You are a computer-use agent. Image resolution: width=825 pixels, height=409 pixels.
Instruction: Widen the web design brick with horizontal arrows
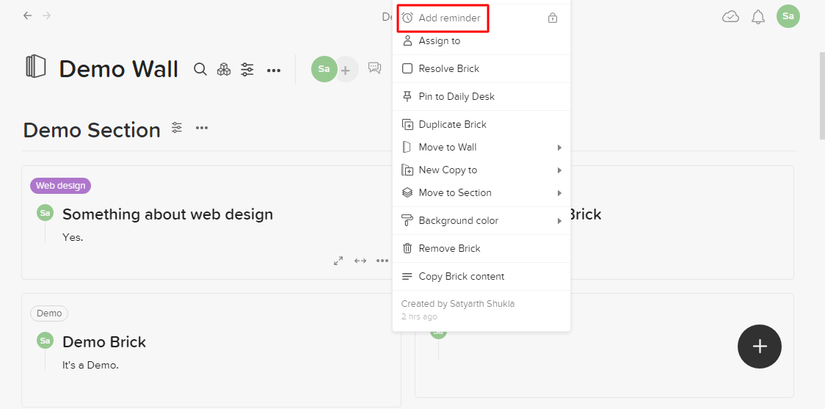pyautogui.click(x=360, y=261)
